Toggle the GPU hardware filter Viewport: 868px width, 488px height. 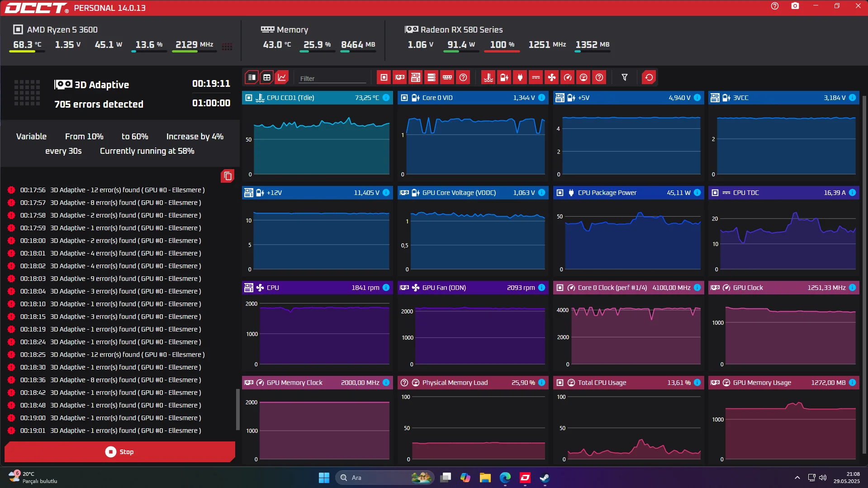(400, 77)
